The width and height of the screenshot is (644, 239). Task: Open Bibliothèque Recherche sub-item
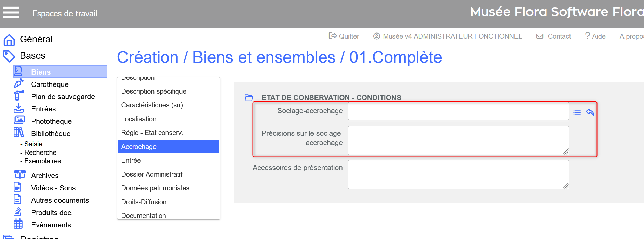38,152
